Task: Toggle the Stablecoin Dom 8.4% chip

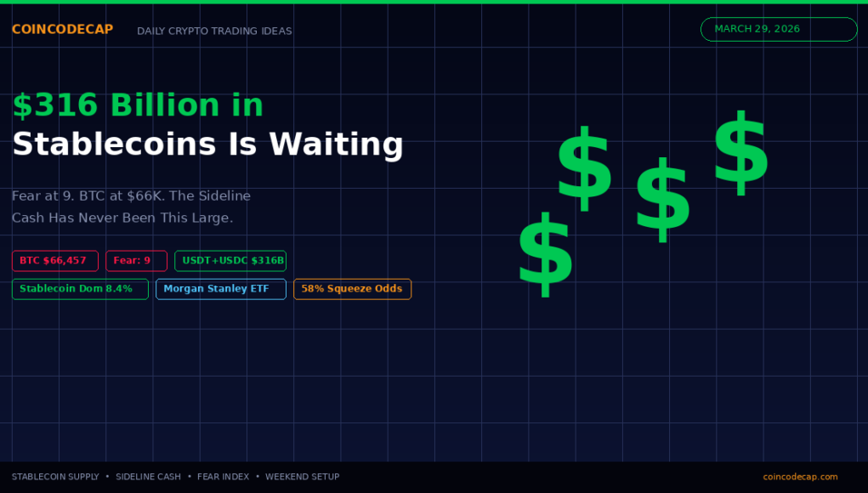Action: (x=80, y=289)
